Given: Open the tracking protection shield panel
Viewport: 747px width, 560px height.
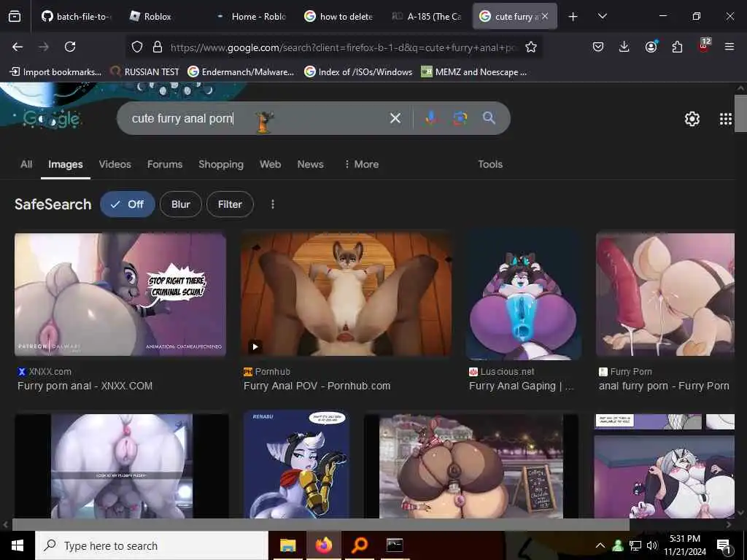Looking at the screenshot, I should point(137,47).
